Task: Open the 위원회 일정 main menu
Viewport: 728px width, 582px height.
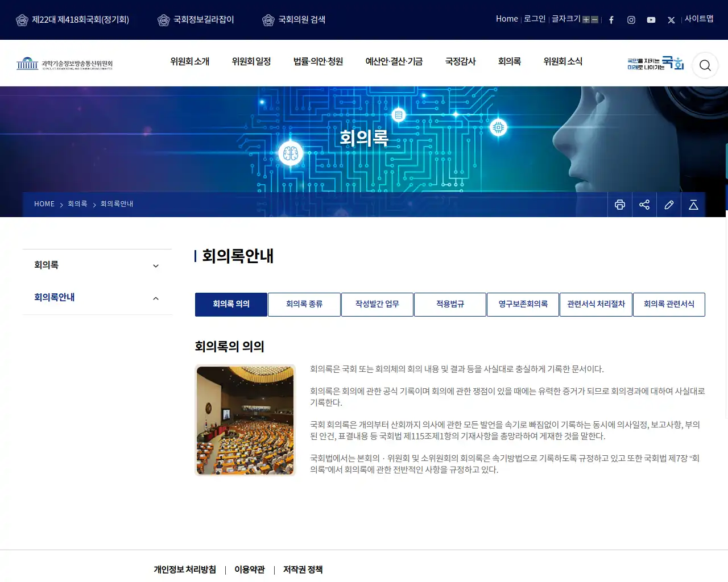Action: 251,61
